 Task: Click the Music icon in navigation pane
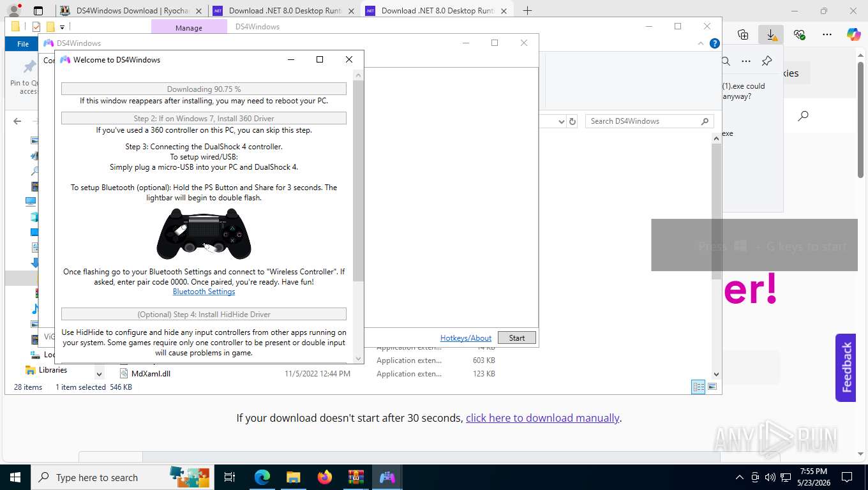coord(35,309)
